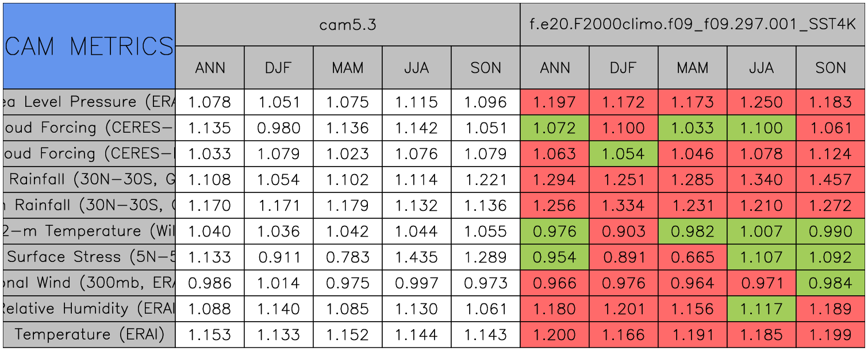Select the Temperature (ERAI) row label
The image size is (868, 351).
tap(89, 335)
